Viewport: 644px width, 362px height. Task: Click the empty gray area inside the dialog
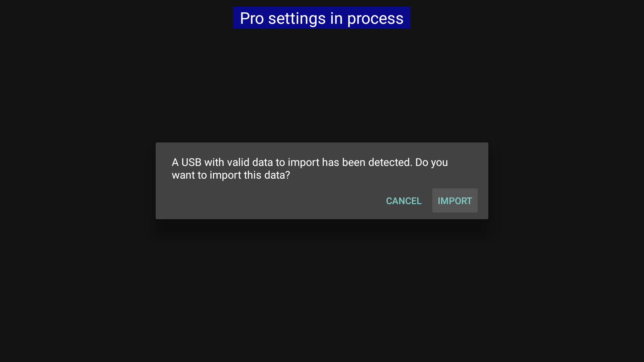point(268,200)
